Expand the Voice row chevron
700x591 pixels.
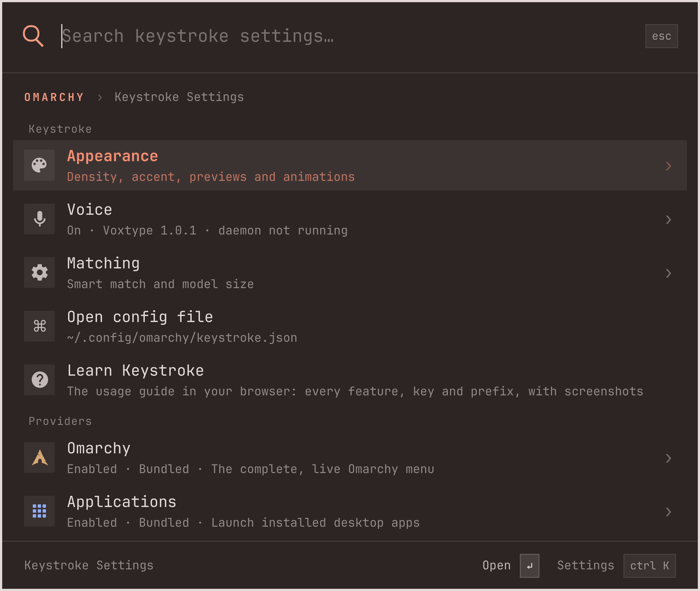coord(668,219)
